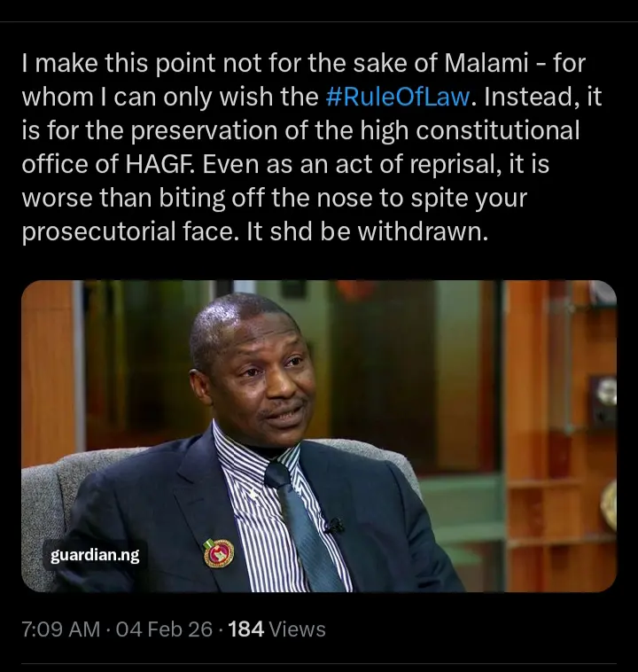Click the divider line below the timestamp
The width and height of the screenshot is (638, 672).
[x=319, y=663]
